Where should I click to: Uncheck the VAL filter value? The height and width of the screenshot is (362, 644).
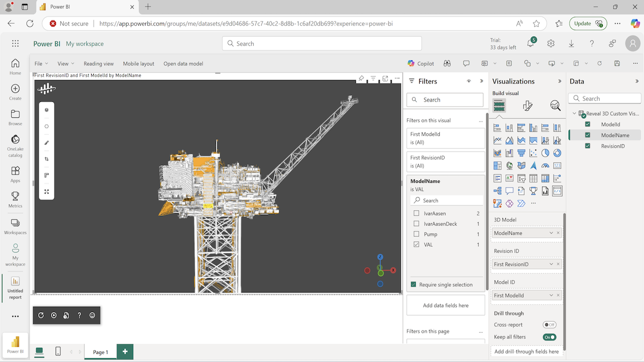point(416,244)
